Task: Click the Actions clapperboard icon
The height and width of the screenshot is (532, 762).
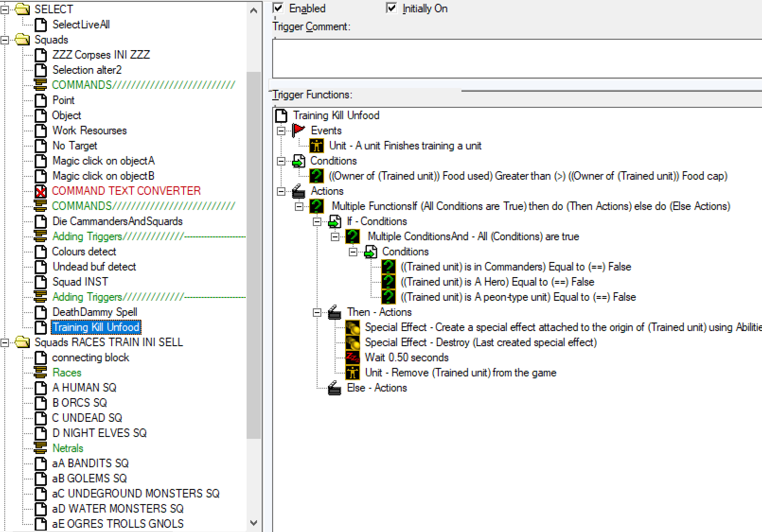Action: point(299,191)
